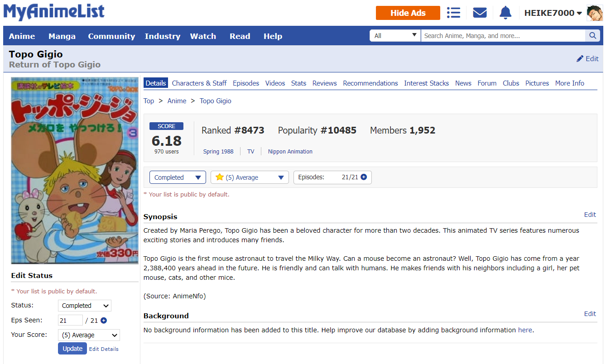
Task: Open the list menu icon in header
Action: 453,13
